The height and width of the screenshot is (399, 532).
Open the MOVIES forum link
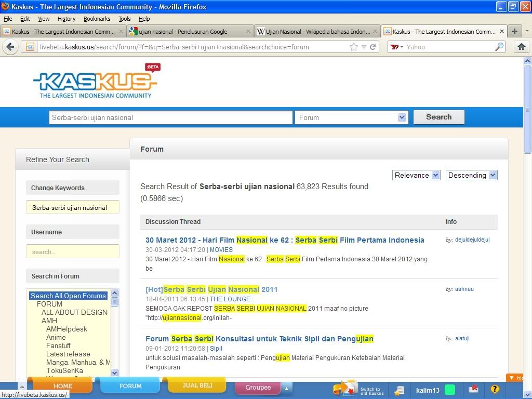click(x=221, y=250)
